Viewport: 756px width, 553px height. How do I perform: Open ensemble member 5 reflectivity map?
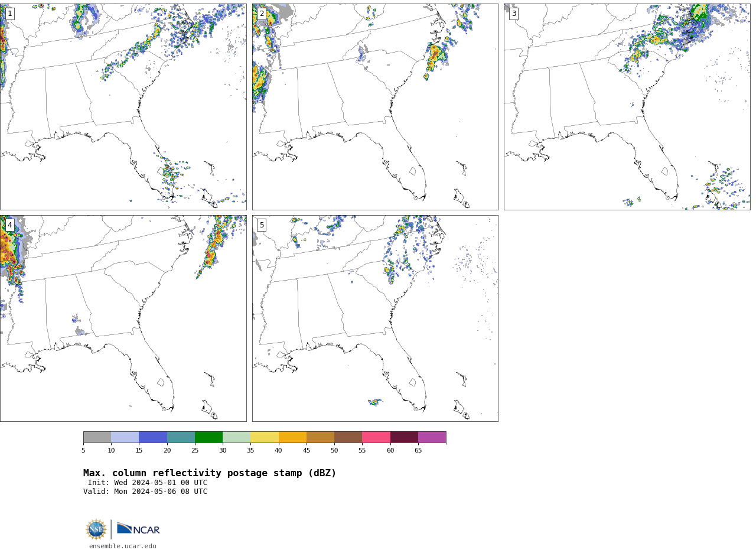pyautogui.click(x=375, y=318)
